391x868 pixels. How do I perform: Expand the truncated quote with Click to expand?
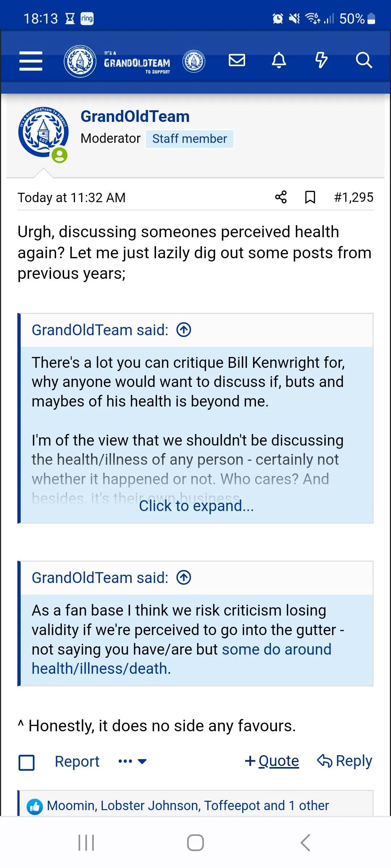[x=196, y=506]
